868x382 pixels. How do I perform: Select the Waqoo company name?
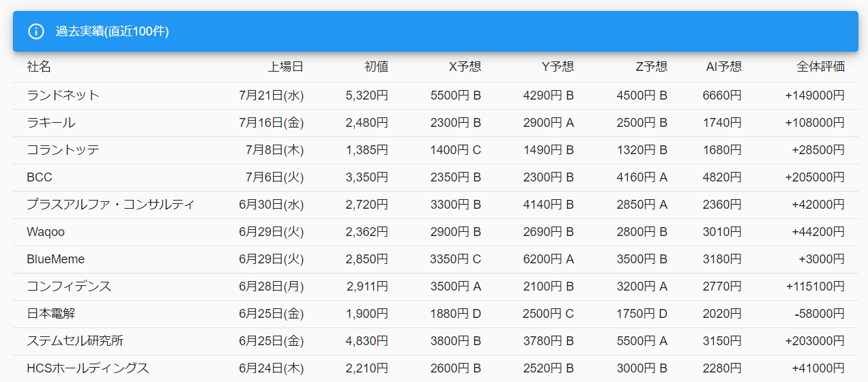click(46, 232)
